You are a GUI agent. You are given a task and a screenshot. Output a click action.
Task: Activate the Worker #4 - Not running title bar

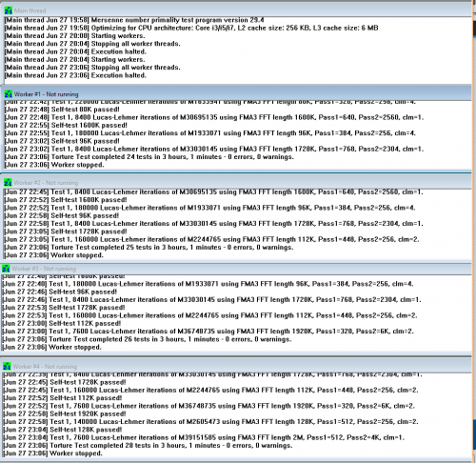(x=236, y=366)
